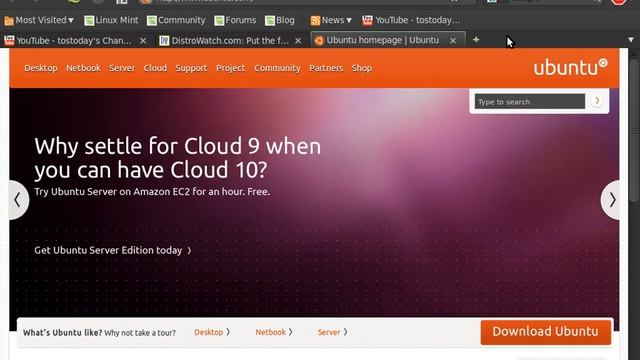Expand the News feed bookmark dropdown
This screenshot has width=640, height=360.
coord(331,20)
